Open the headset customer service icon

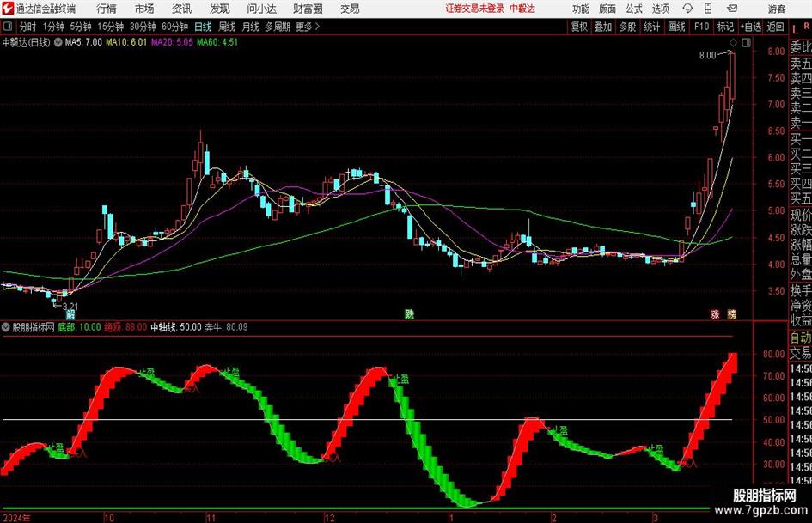[x=687, y=9]
